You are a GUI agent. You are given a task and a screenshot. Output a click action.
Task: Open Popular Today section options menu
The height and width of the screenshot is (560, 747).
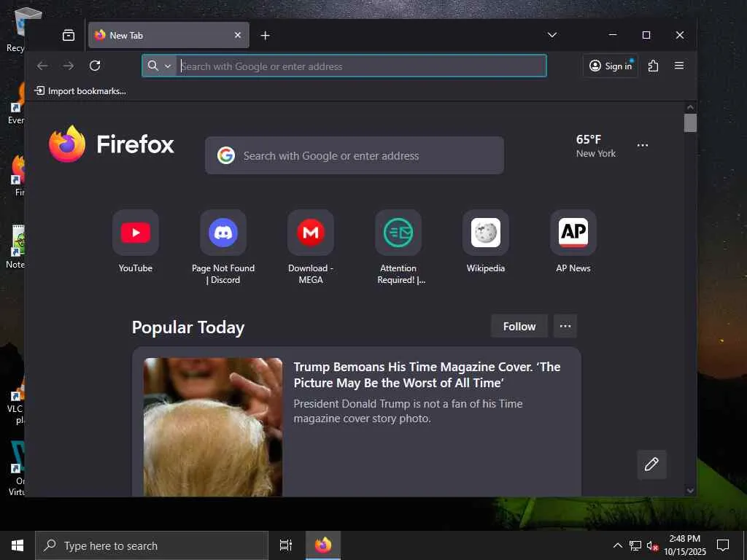565,326
